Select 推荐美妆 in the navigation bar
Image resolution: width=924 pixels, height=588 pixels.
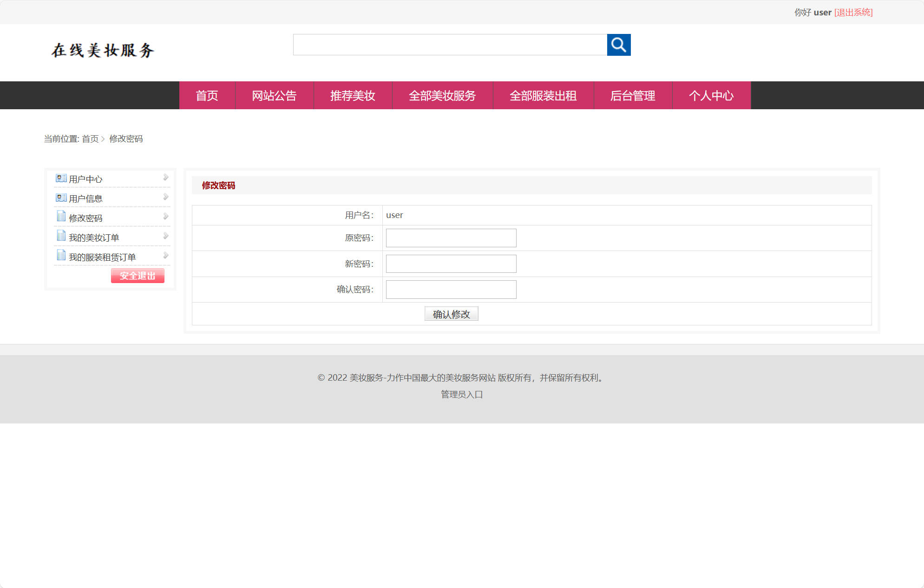[353, 96]
